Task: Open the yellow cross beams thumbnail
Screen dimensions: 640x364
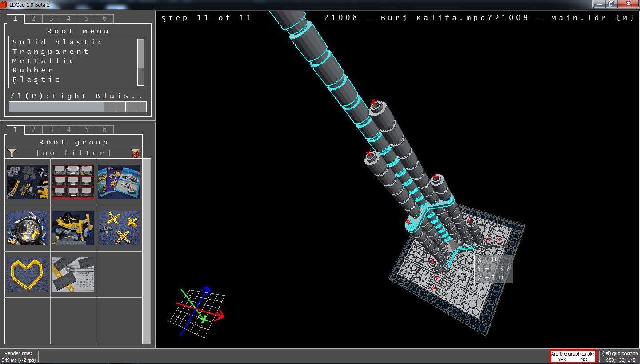Action: [x=119, y=228]
